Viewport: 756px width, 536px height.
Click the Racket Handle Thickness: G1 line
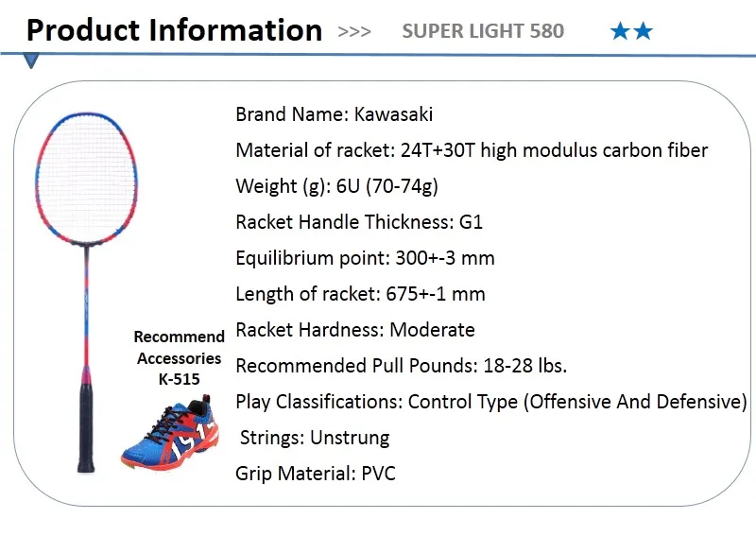point(359,222)
